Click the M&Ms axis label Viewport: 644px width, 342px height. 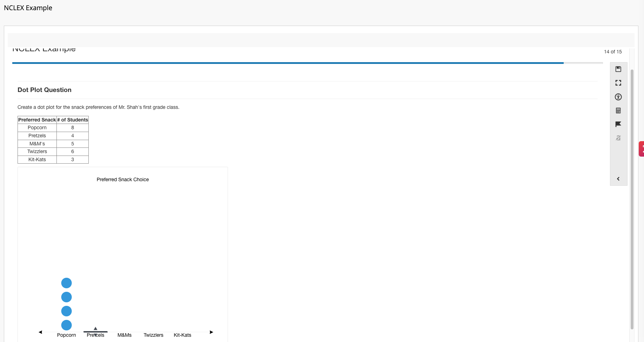(x=125, y=335)
